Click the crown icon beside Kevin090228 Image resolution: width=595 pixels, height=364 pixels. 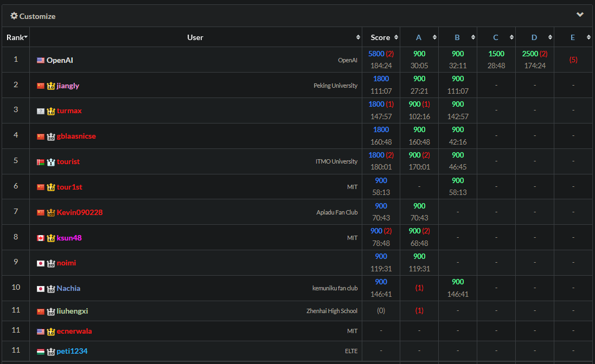coord(51,212)
